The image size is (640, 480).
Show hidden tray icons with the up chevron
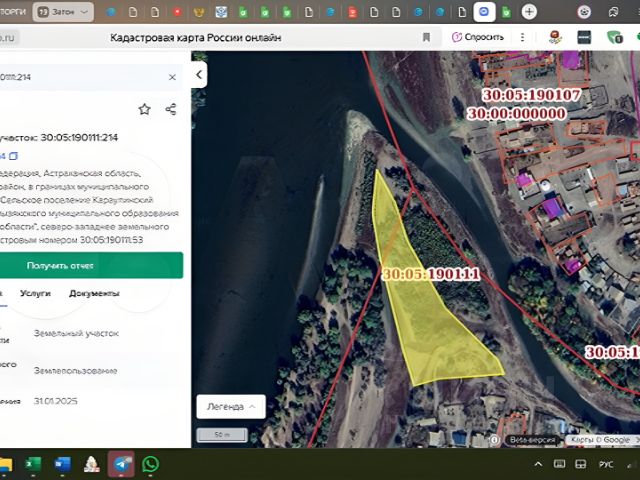point(538,464)
